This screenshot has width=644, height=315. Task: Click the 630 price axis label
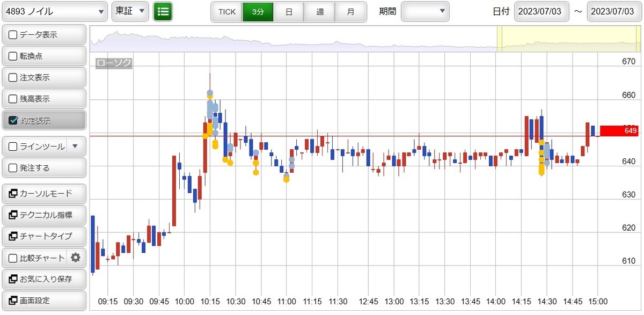coord(628,194)
